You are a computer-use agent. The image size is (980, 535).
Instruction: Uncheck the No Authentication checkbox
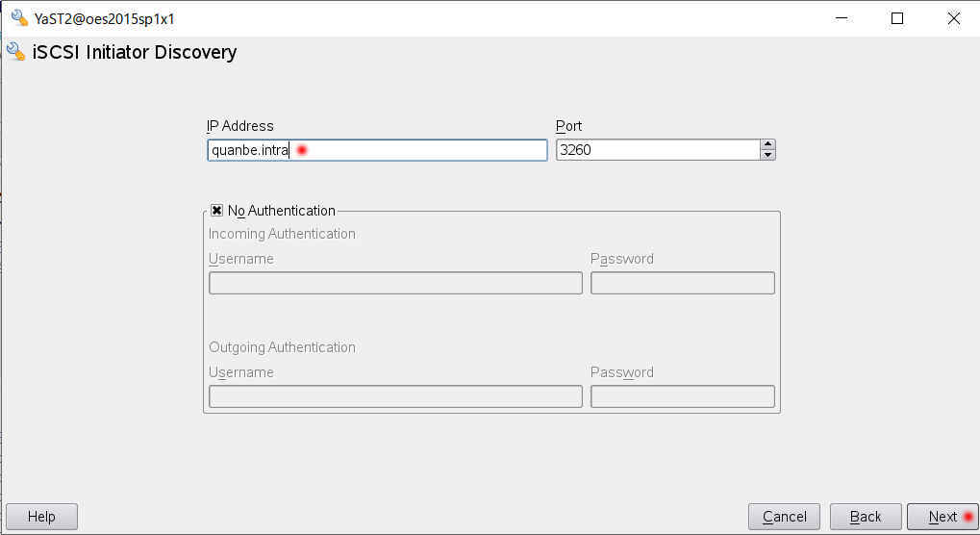click(x=217, y=211)
